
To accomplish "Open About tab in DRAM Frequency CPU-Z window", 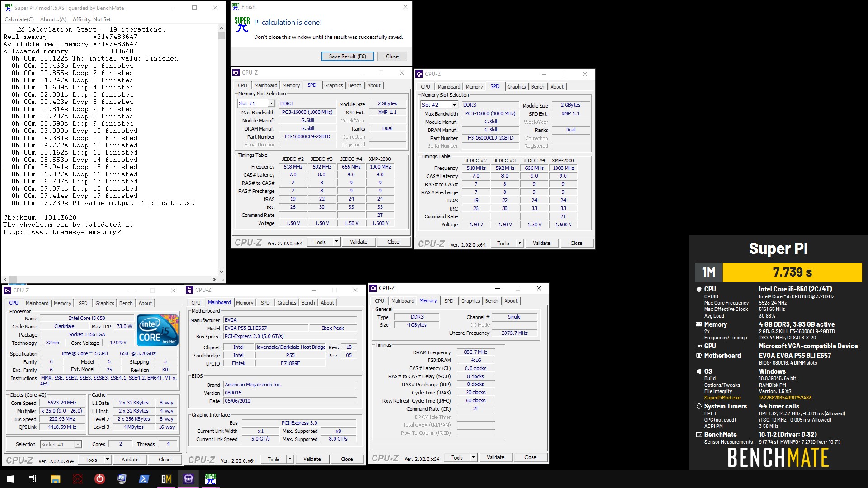I will point(511,301).
